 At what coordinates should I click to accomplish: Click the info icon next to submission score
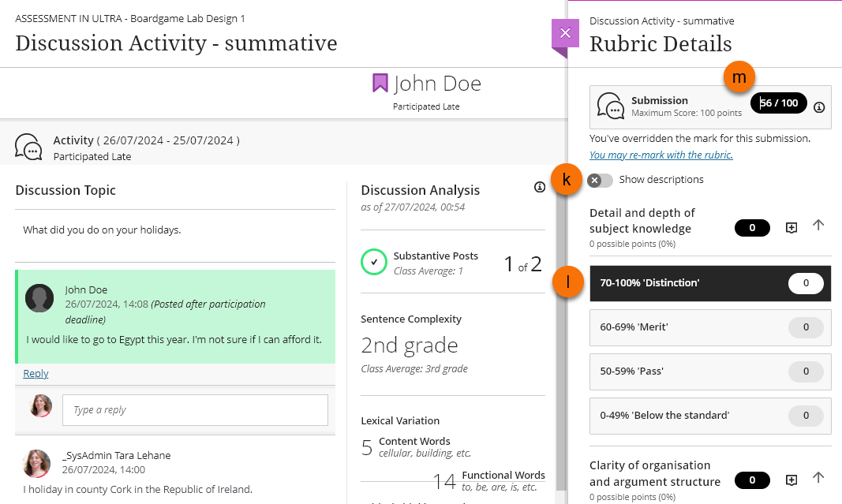pos(819,107)
